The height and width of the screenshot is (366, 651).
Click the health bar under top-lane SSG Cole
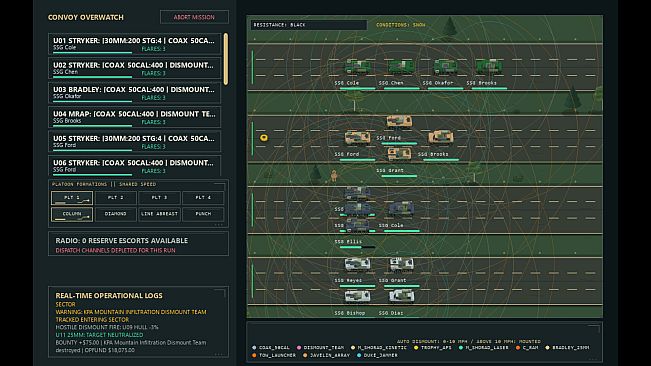click(357, 88)
